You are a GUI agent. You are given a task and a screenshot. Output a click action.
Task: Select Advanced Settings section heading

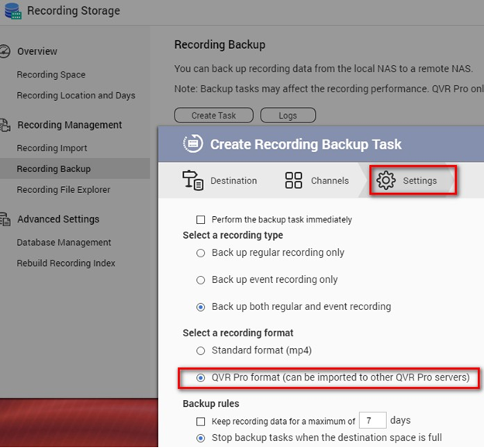pyautogui.click(x=58, y=219)
